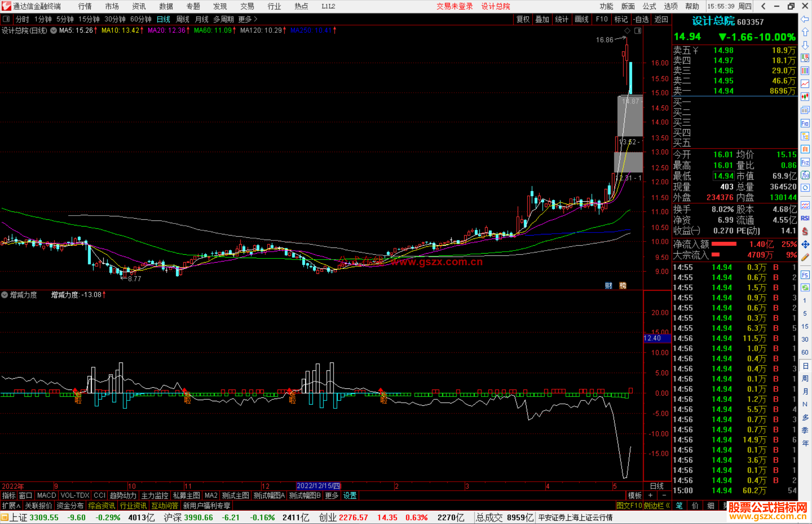The image size is (812, 524).
Task: Click the RSI indicator sidebar icon
Action: click(805, 218)
